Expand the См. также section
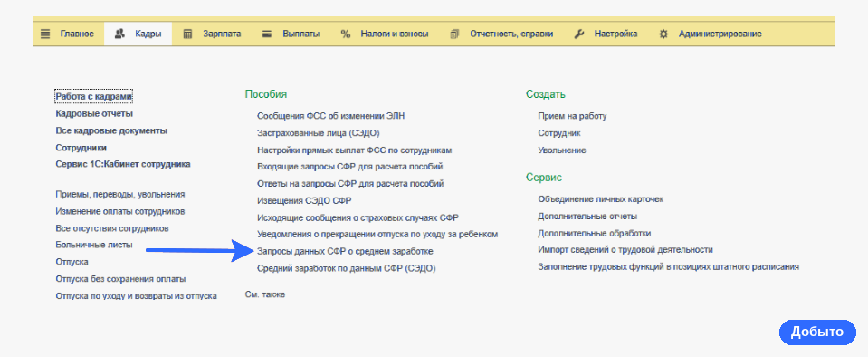This screenshot has width=868, height=357. (265, 294)
